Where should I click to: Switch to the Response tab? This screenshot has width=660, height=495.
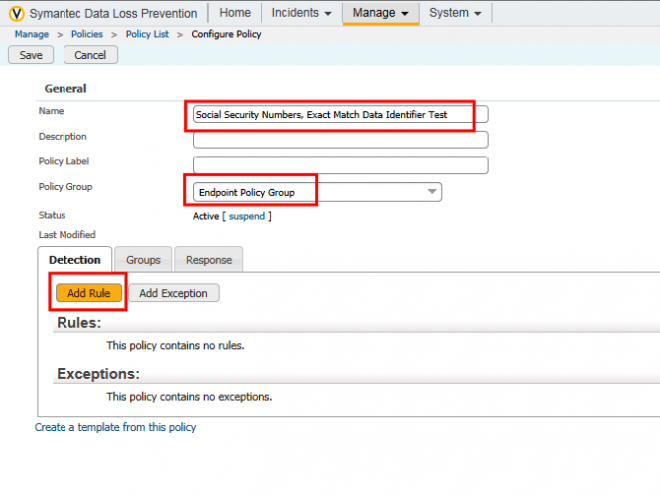click(x=209, y=260)
